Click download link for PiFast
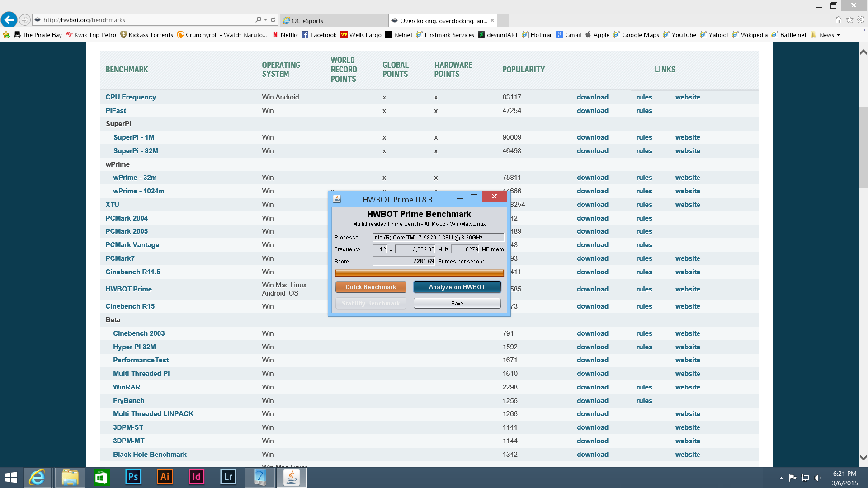 click(592, 111)
